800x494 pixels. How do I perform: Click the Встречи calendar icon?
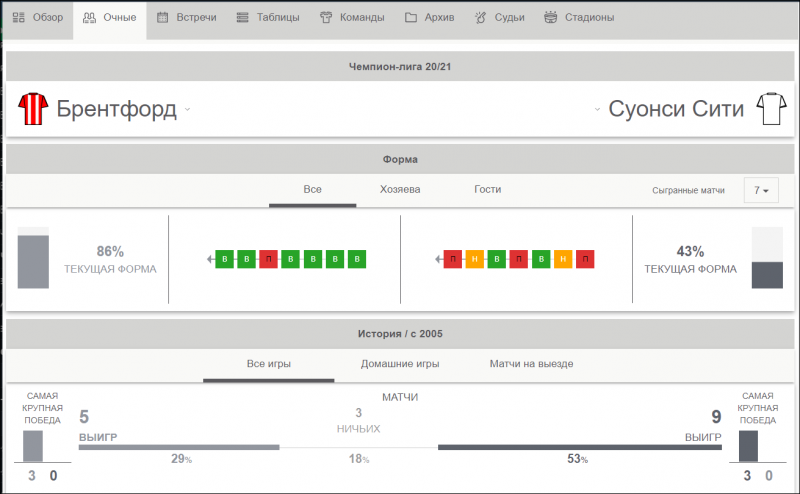[162, 18]
